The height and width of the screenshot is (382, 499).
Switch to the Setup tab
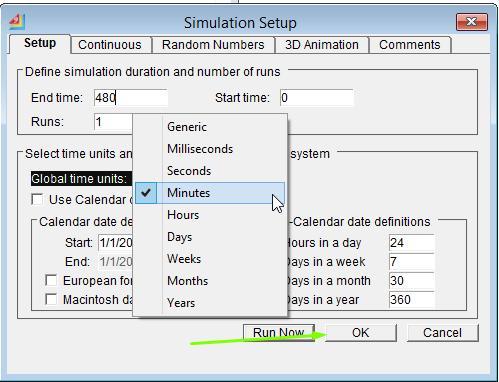pyautogui.click(x=40, y=44)
